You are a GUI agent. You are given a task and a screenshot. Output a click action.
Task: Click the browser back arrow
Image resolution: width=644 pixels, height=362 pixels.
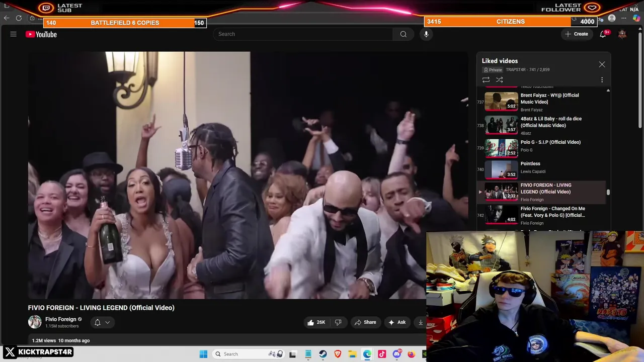pos(6,18)
